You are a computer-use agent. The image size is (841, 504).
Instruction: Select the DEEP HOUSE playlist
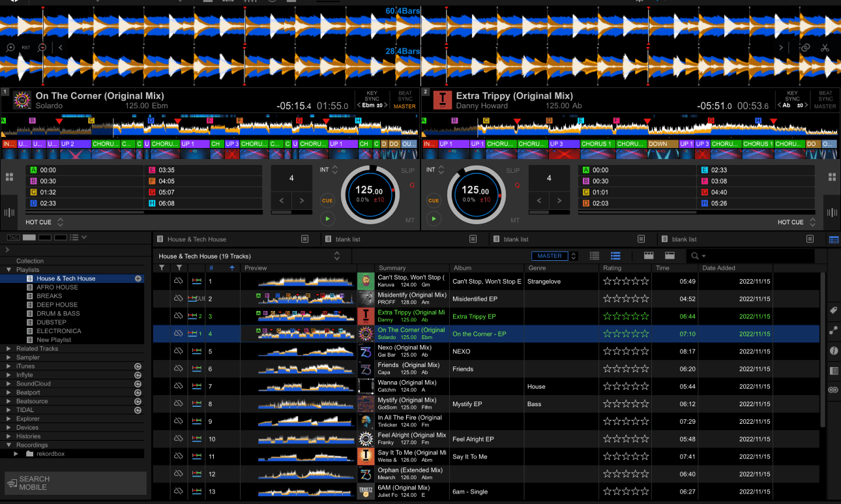(x=57, y=304)
